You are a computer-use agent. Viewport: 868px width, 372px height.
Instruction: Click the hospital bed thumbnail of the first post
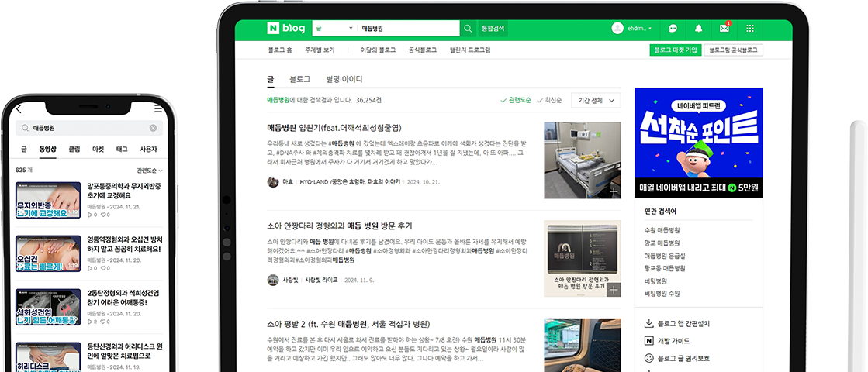click(x=582, y=160)
